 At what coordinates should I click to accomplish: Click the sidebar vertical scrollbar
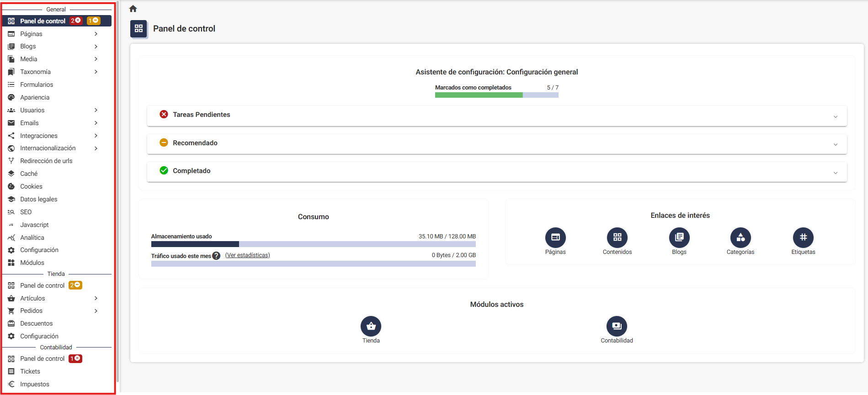pos(117,192)
